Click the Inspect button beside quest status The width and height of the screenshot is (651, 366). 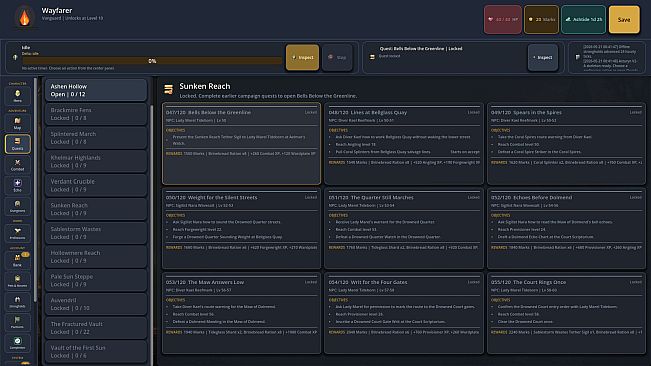pos(543,57)
